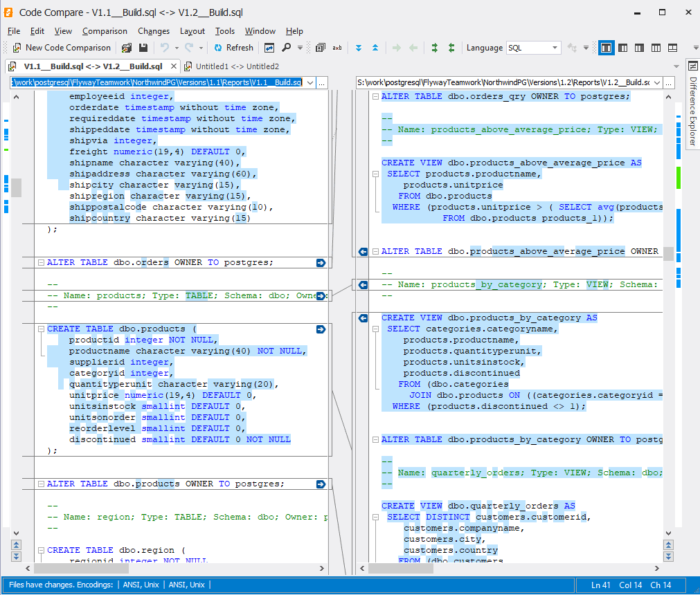Collapse the SELECT DISTINCT customers.customerid block
Image resolution: width=700 pixels, height=595 pixels.
tap(375, 518)
